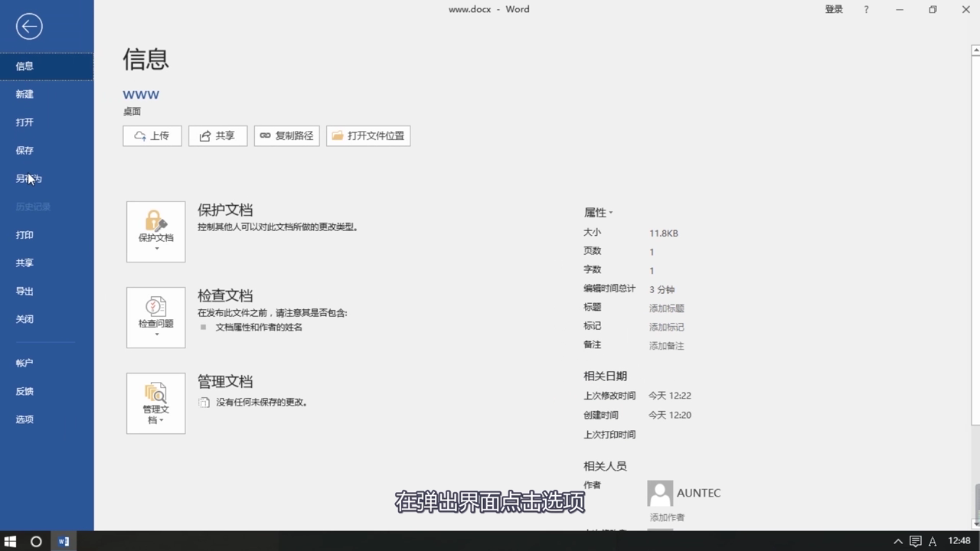The image size is (980, 551).
Task: Click the author name AUNTEC
Action: click(x=699, y=493)
